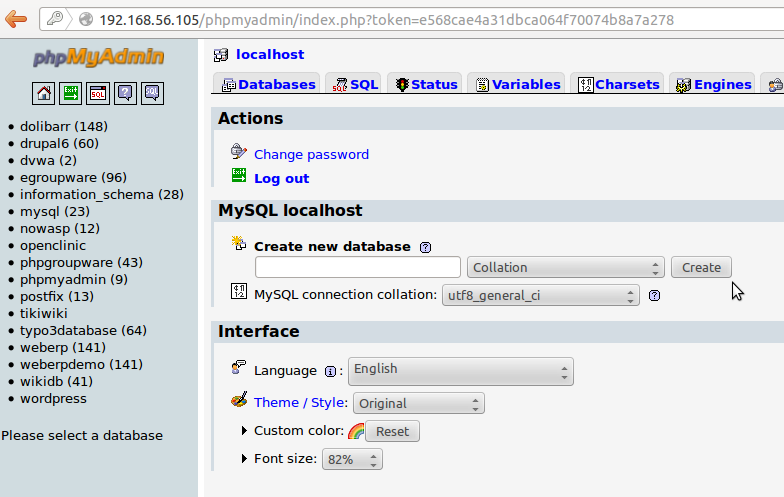Click the new database name text field
Screen dimensions: 784x497
pyautogui.click(x=358, y=267)
